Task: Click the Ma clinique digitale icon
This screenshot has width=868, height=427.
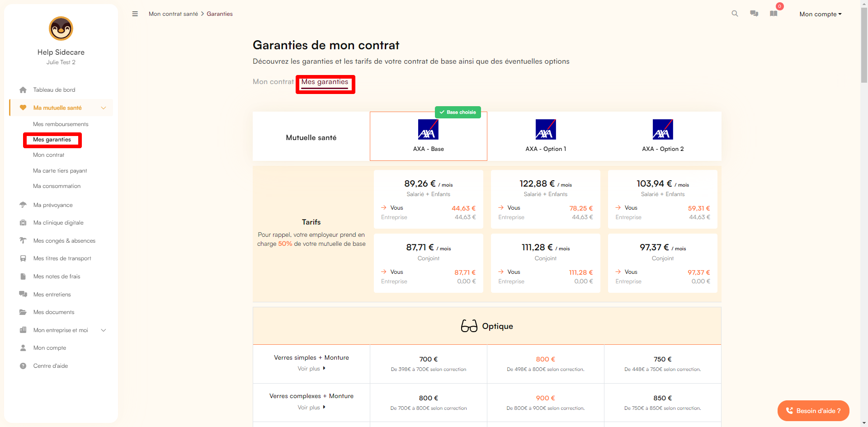Action: 23,223
